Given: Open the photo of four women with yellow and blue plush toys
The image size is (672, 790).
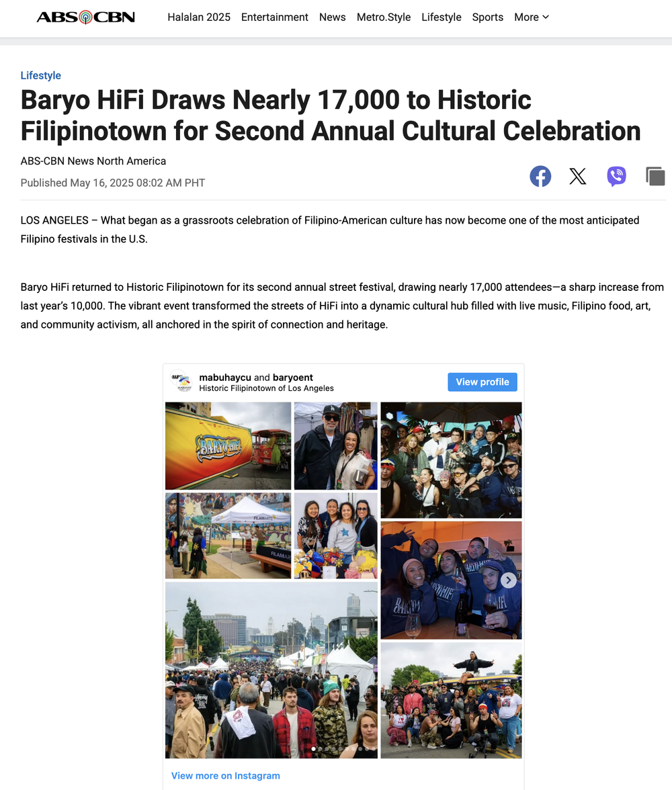Looking at the screenshot, I should click(336, 535).
